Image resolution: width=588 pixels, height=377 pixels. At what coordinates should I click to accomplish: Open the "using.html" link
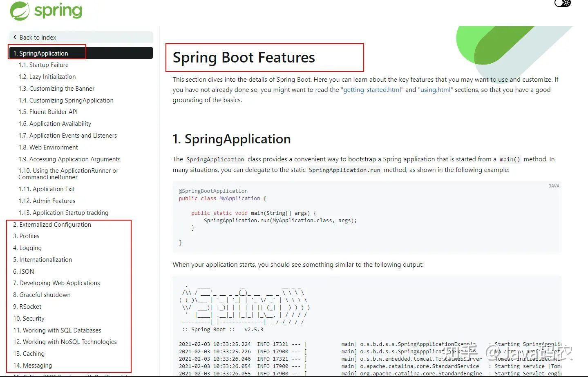[435, 89]
